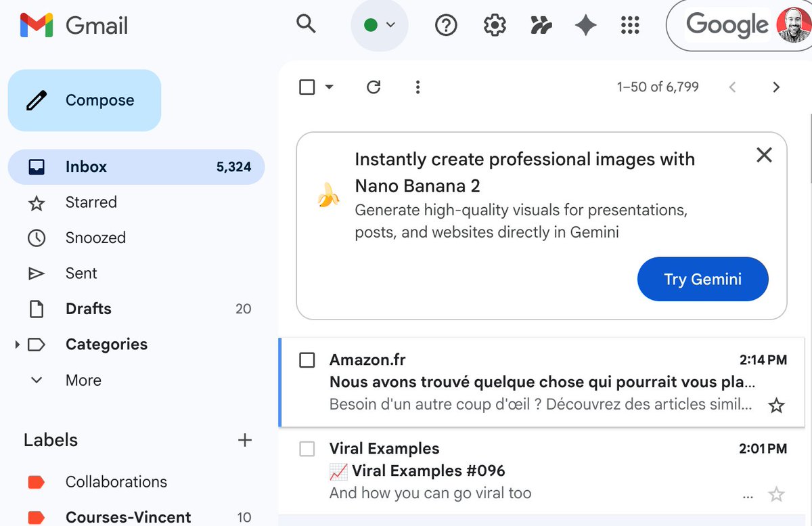Image resolution: width=812 pixels, height=526 pixels.
Task: Open the Gemini sparkle icon
Action: tap(585, 26)
